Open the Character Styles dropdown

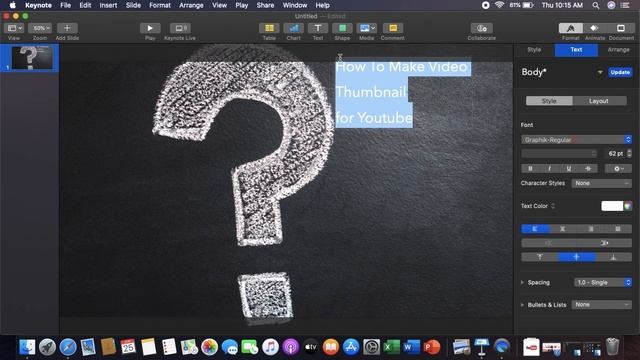[x=602, y=183]
